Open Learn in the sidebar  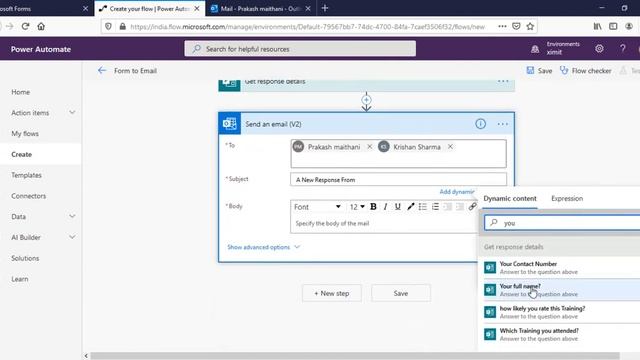[x=20, y=279]
